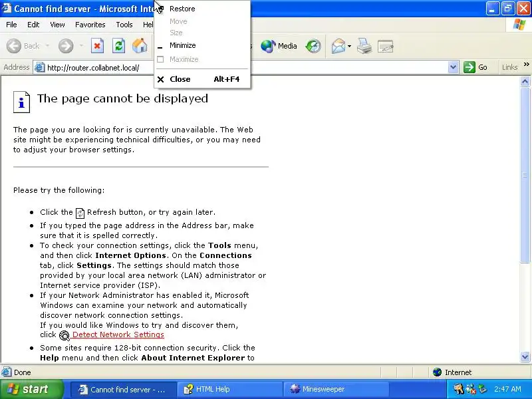The height and width of the screenshot is (399, 532).
Task: Click the Edit page toolbar icon
Action: 386,47
